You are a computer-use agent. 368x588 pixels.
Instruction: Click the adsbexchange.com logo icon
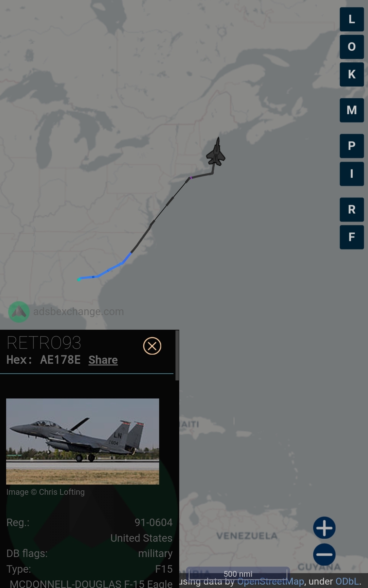point(19,312)
